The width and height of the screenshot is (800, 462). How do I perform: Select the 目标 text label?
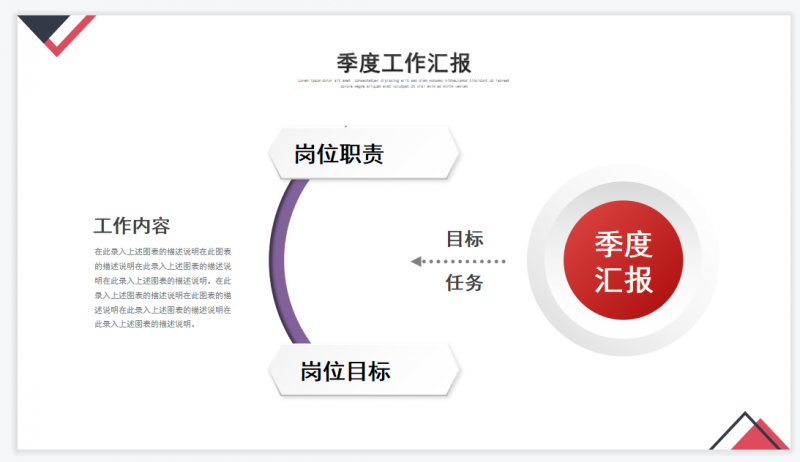tap(464, 239)
